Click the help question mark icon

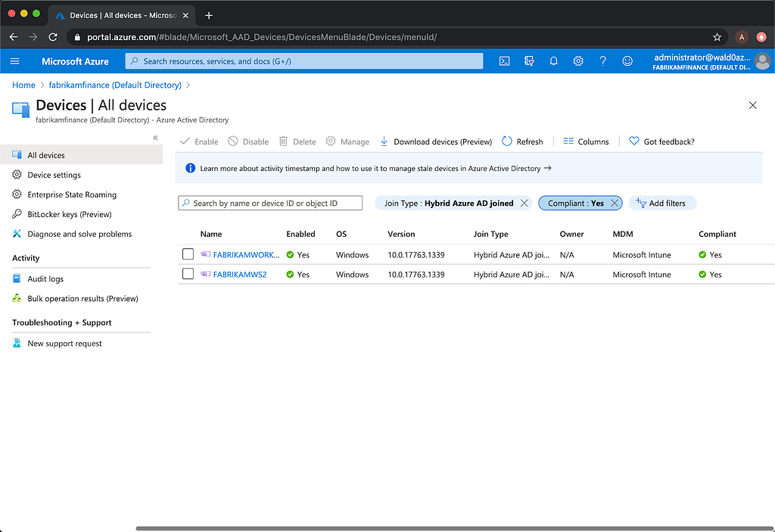(602, 61)
